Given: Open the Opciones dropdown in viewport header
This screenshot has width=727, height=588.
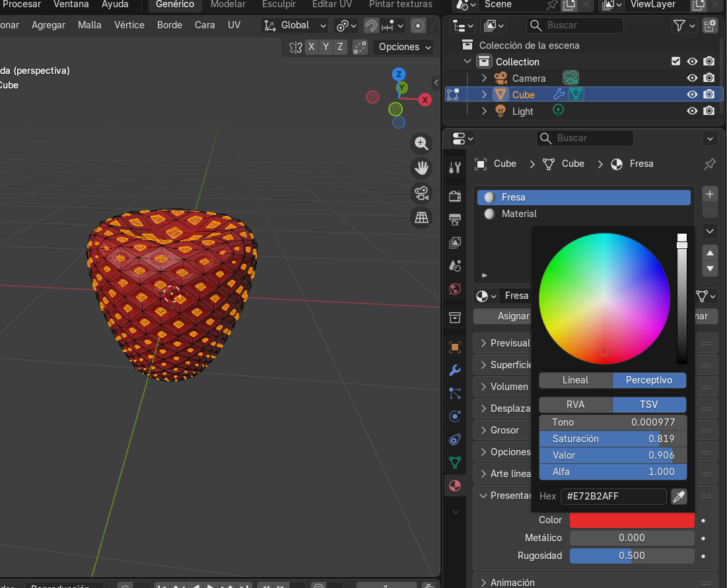Looking at the screenshot, I should (403, 47).
